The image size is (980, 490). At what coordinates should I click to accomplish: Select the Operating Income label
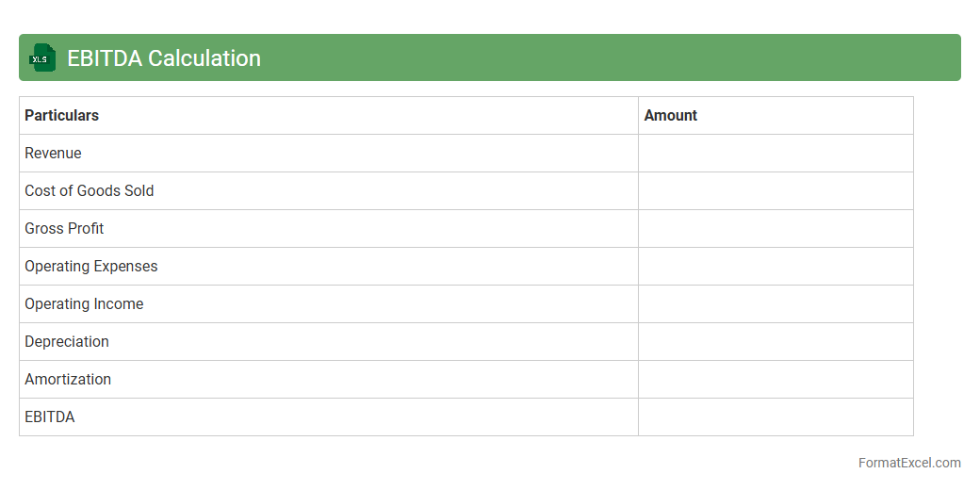(84, 304)
